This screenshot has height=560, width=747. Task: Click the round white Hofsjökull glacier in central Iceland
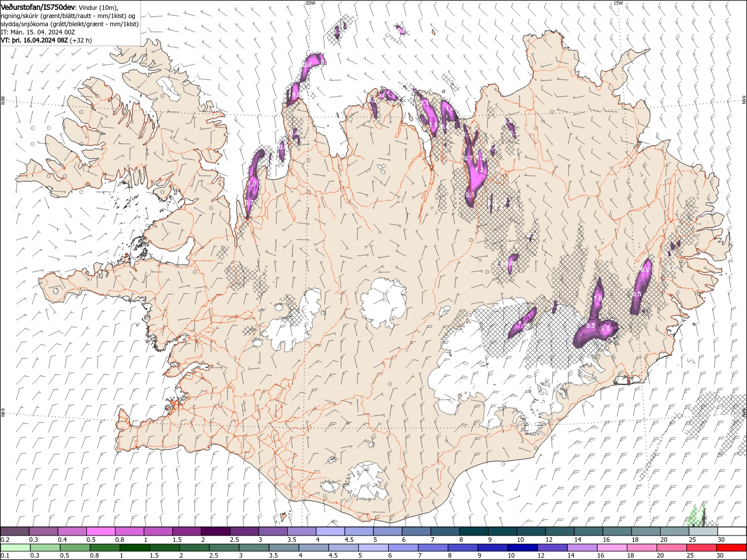383,303
